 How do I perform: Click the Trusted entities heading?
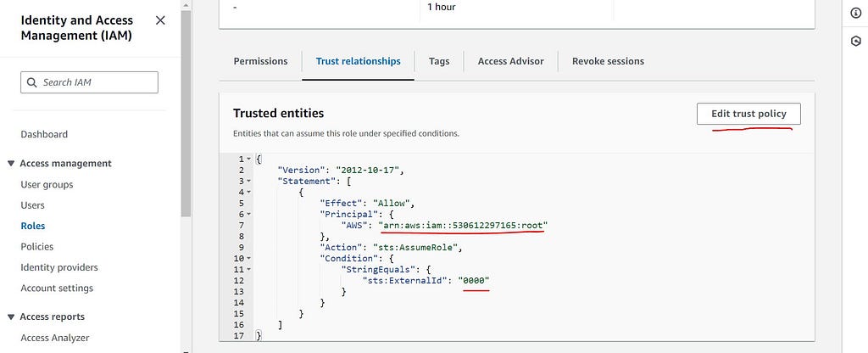pos(278,113)
